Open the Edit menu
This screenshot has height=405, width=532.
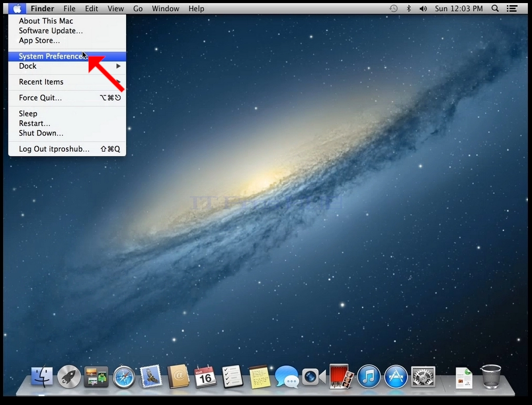[91, 8]
